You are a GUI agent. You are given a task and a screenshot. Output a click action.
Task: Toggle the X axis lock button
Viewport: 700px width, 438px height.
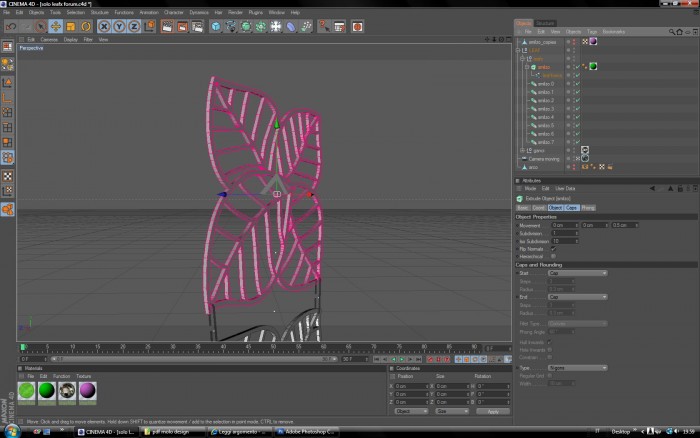point(104,26)
